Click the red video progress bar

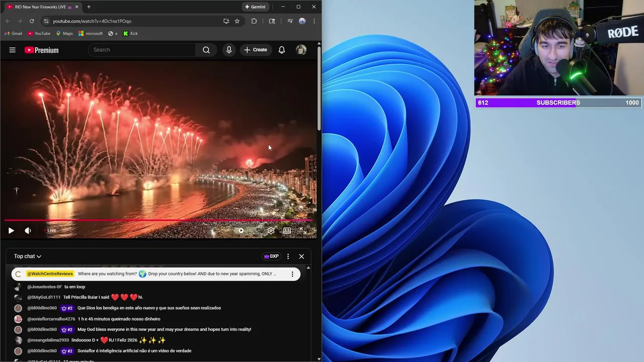click(x=158, y=220)
